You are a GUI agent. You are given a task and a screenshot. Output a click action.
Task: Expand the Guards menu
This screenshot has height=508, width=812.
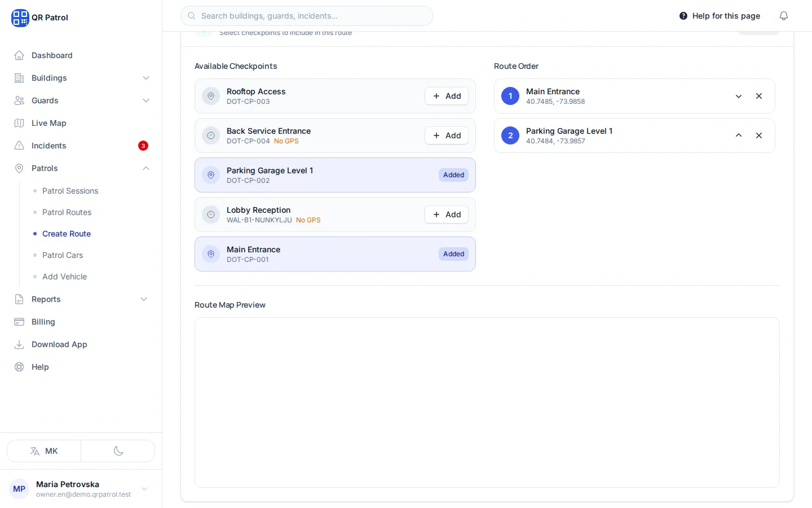(81, 100)
